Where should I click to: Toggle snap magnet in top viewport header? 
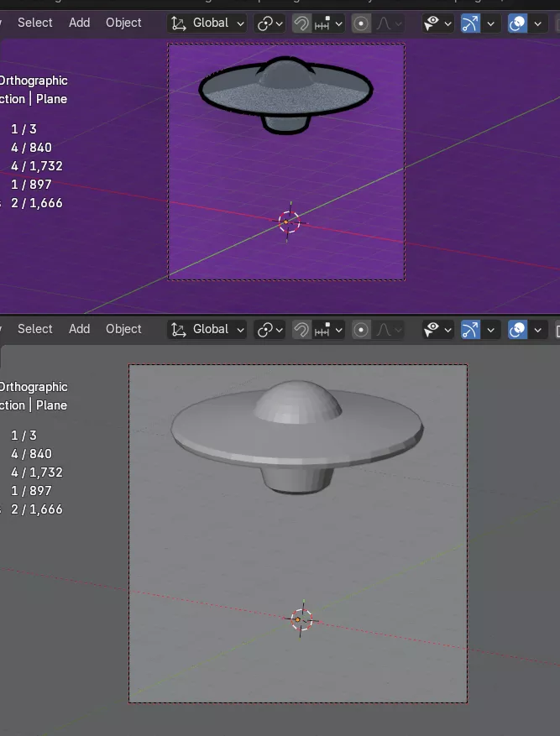coord(301,23)
